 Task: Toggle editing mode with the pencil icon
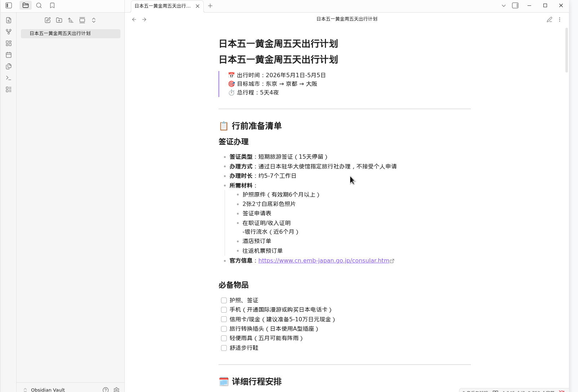[550, 19]
